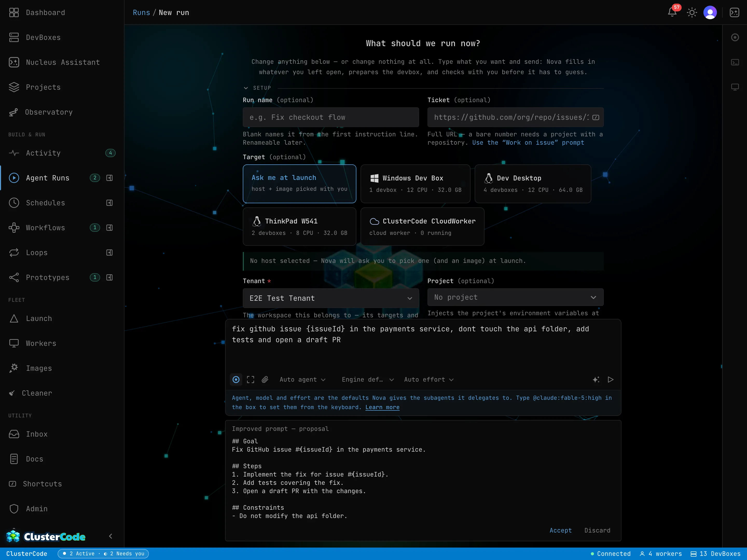Expand the prompt editor to fullscreen

(x=251, y=379)
